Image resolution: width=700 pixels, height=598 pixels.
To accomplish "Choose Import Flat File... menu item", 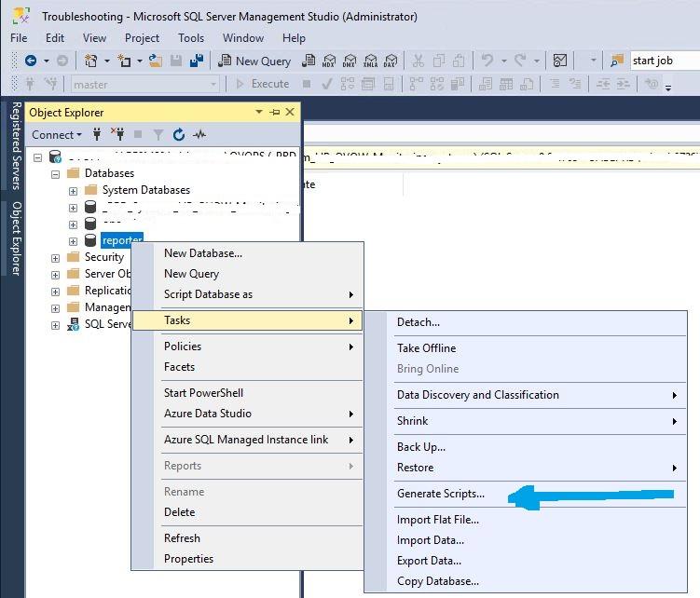I will 526,520.
